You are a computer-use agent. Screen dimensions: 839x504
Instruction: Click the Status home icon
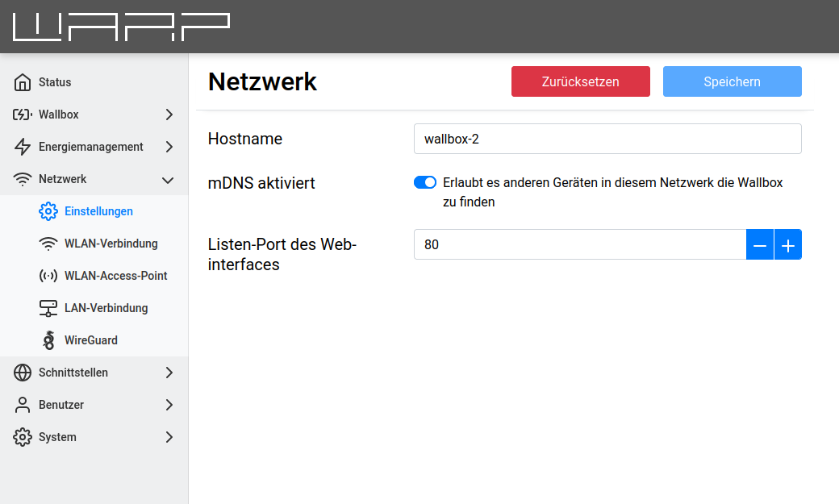click(x=23, y=82)
